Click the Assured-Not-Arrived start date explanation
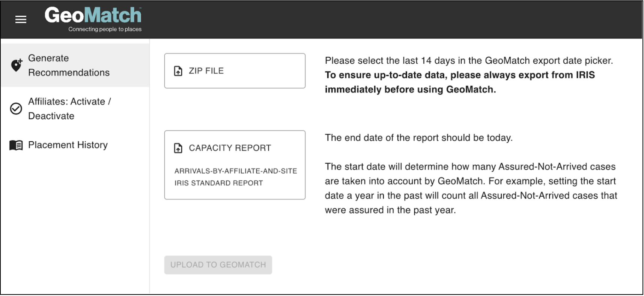This screenshot has width=644, height=296. [x=471, y=188]
